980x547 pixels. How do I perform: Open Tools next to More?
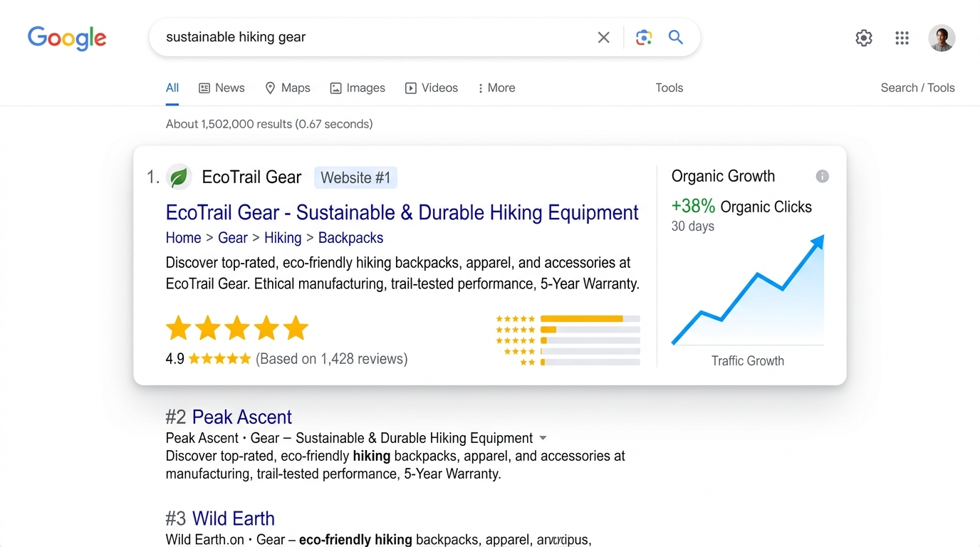(669, 88)
